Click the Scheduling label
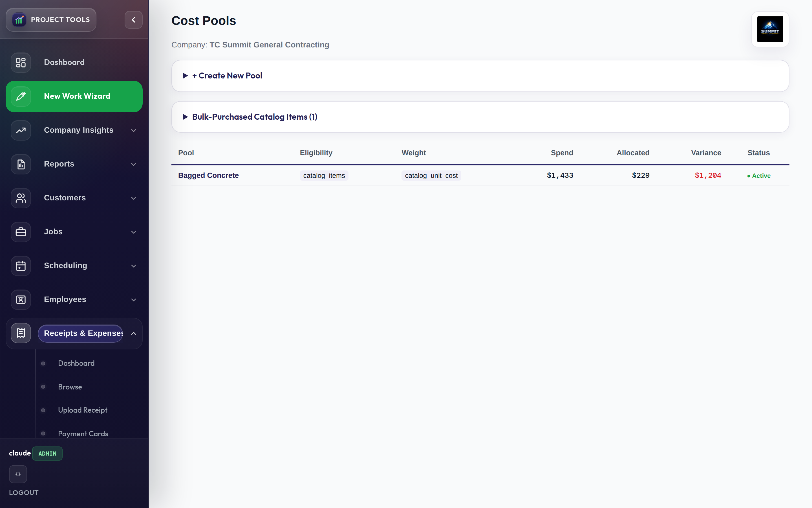The image size is (812, 508). (x=65, y=266)
